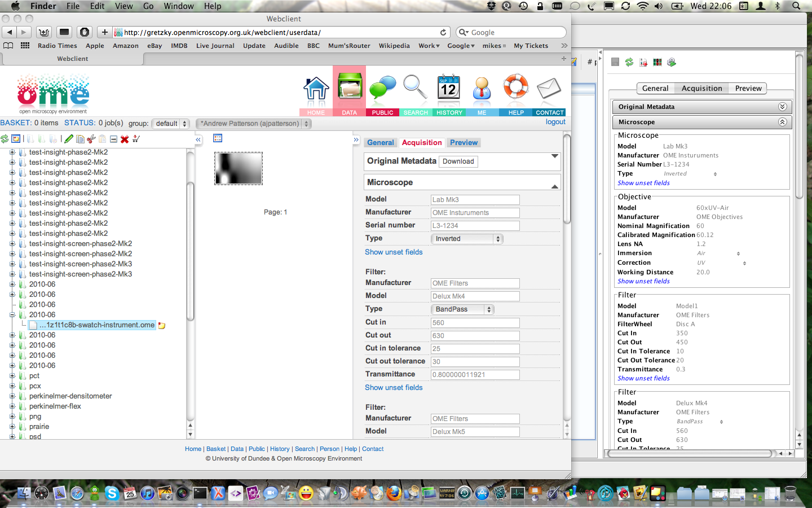Open the HISTORY calendar icon
The image size is (812, 508).
click(x=449, y=89)
